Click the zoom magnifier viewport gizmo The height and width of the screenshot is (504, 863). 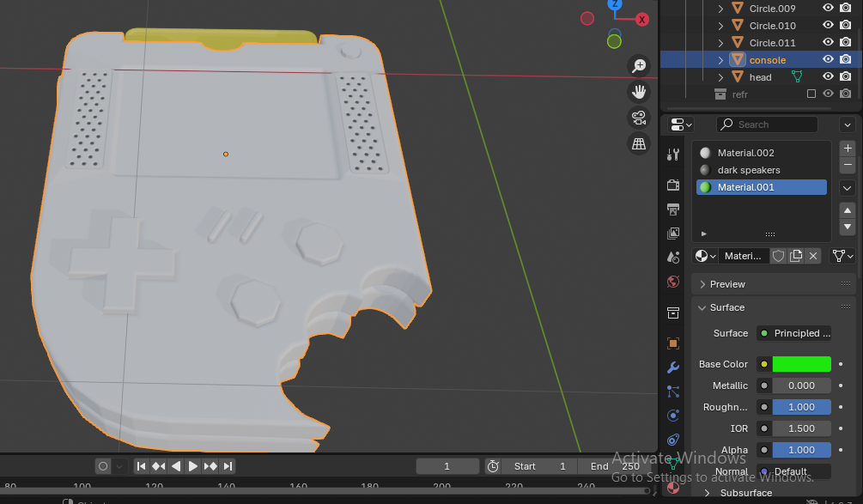pos(639,65)
